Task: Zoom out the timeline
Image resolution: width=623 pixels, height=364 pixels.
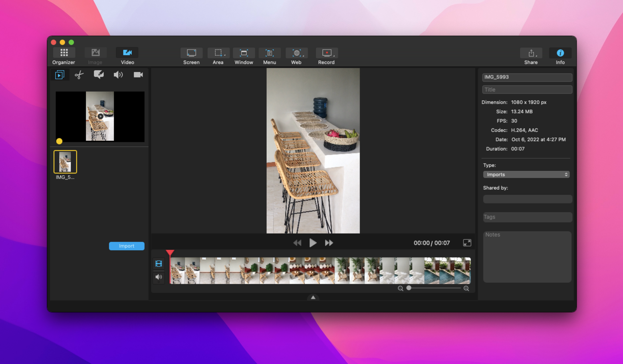Action: (400, 288)
